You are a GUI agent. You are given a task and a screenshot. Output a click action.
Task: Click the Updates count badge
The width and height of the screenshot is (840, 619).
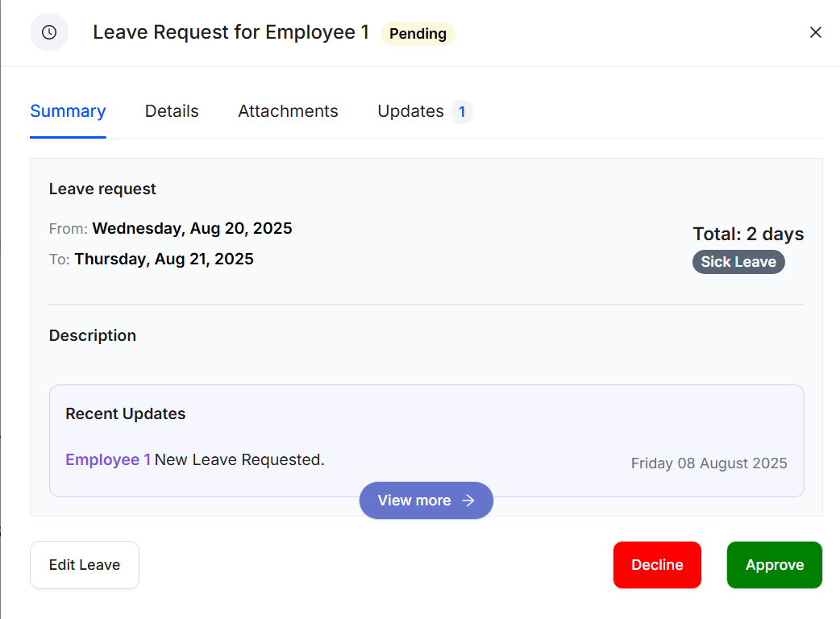462,112
